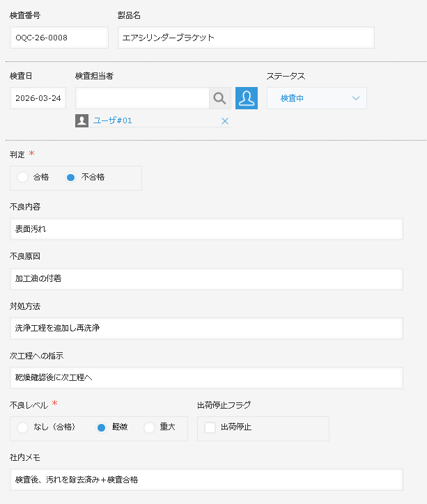Open the user picker blue person icon
Screen dimensions: 427x504
pos(247,98)
